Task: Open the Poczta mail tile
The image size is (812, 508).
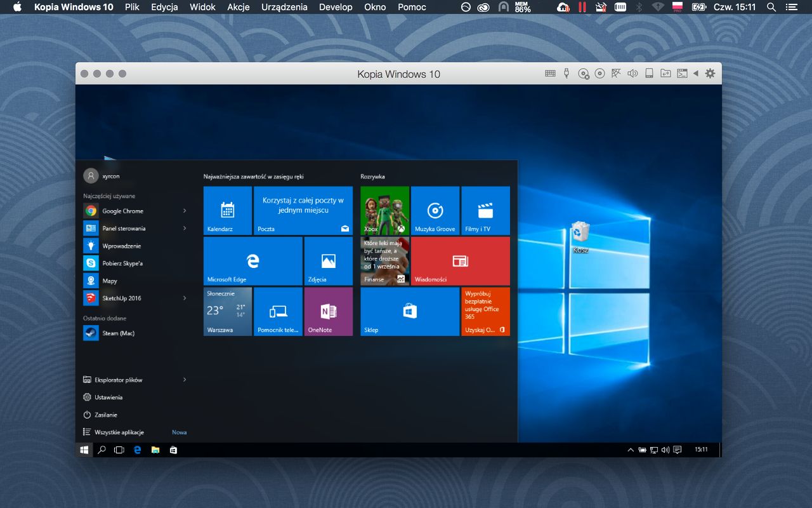Action: click(x=303, y=211)
